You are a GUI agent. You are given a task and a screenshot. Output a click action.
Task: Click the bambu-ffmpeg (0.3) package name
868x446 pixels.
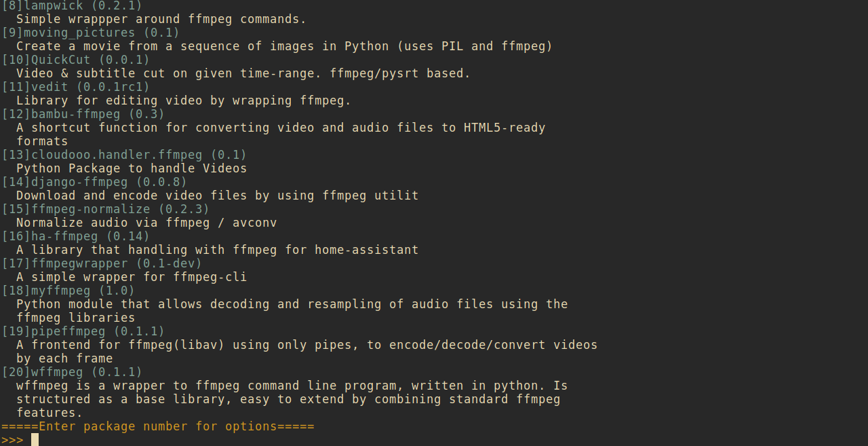click(83, 114)
